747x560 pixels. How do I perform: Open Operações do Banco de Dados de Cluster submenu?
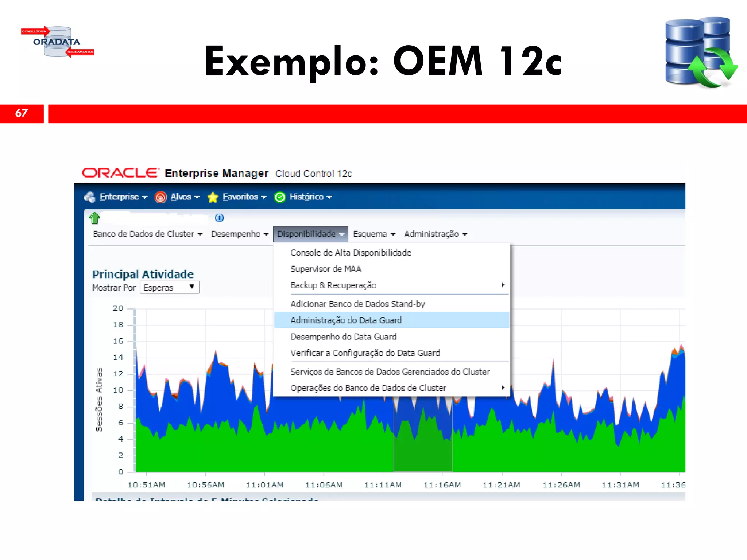[x=391, y=388]
